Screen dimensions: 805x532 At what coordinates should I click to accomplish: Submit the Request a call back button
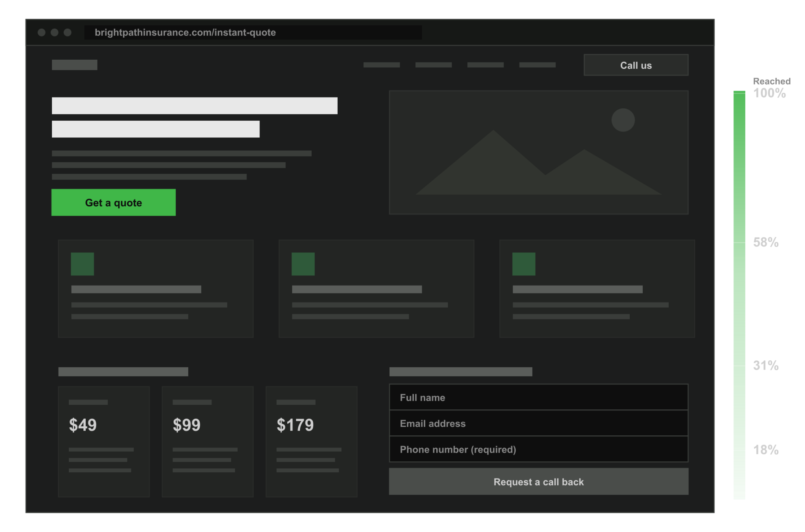click(539, 481)
